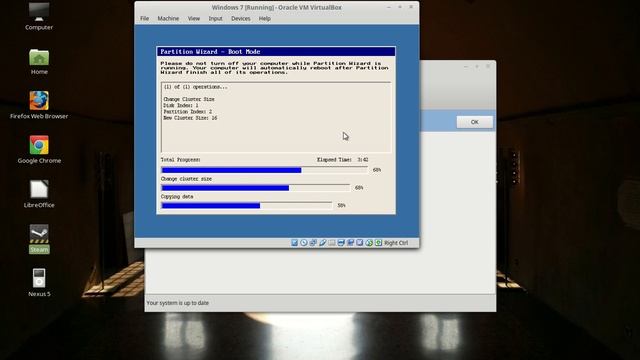Close the background update window
This screenshot has height=360, width=640.
[x=488, y=66]
